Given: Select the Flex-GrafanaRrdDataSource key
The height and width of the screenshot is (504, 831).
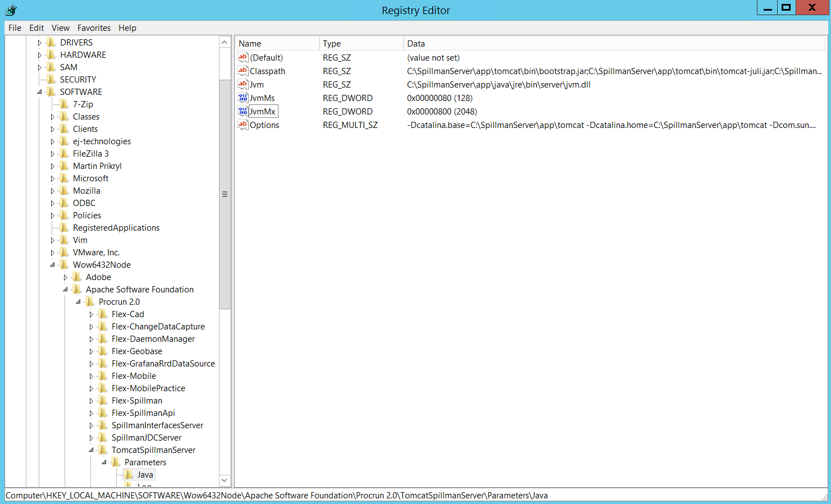Looking at the screenshot, I should coord(163,364).
